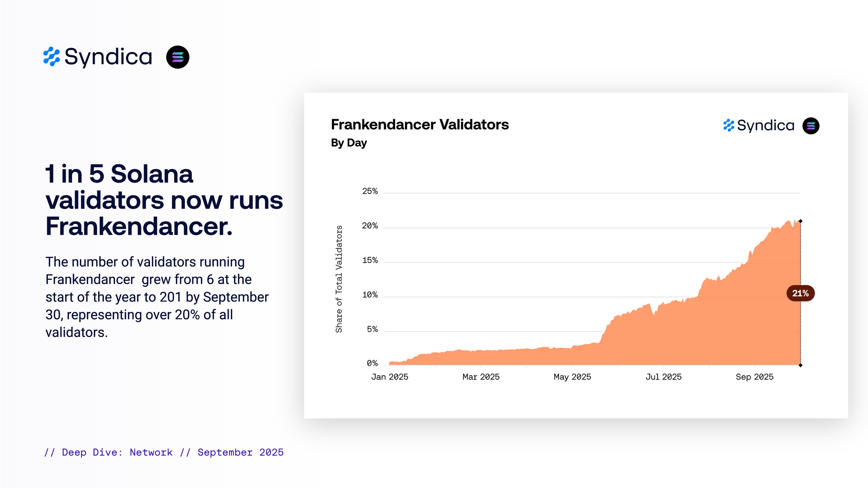This screenshot has width=868, height=488.
Task: Select the 'May 2025' x-axis label
Action: 572,377
